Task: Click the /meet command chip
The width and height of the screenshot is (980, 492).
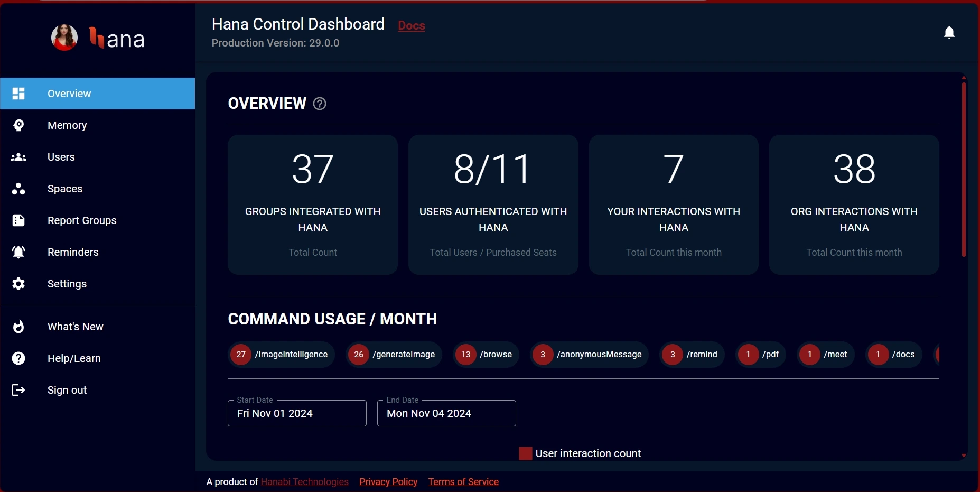Action: [x=826, y=354]
